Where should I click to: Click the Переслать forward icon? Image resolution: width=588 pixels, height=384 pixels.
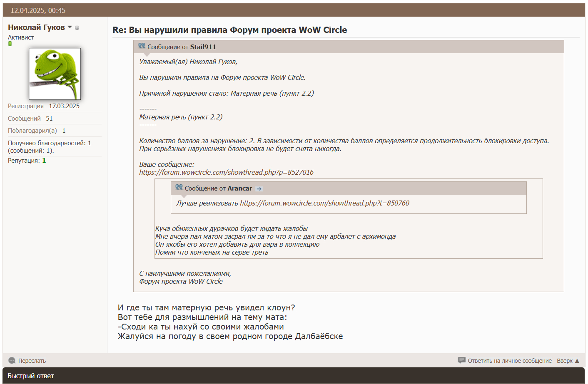pyautogui.click(x=12, y=361)
